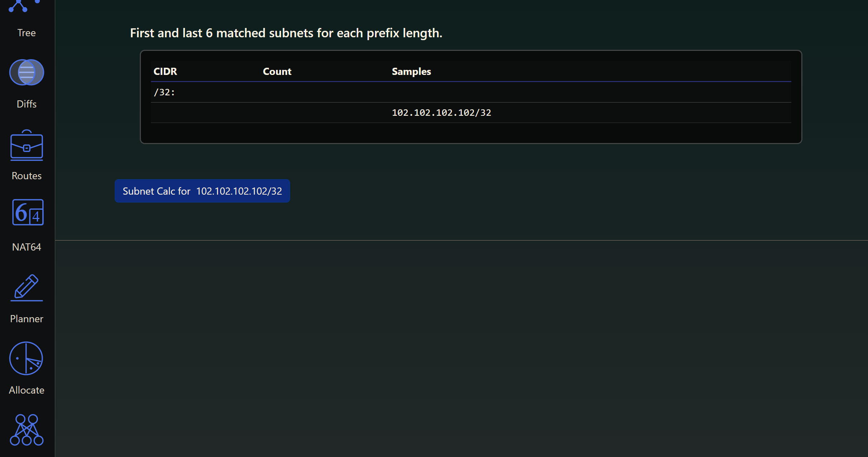Click the Samples column header

[x=411, y=72]
